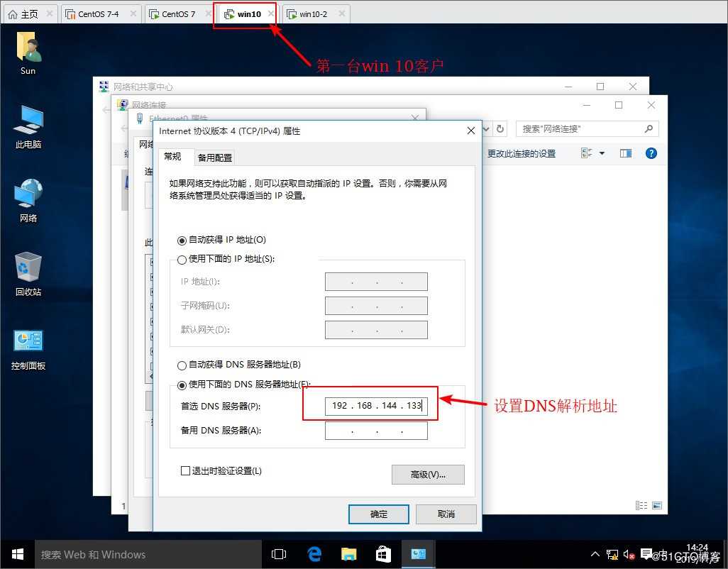
Task: Select the 此电脑 desktop icon
Action: click(28, 127)
